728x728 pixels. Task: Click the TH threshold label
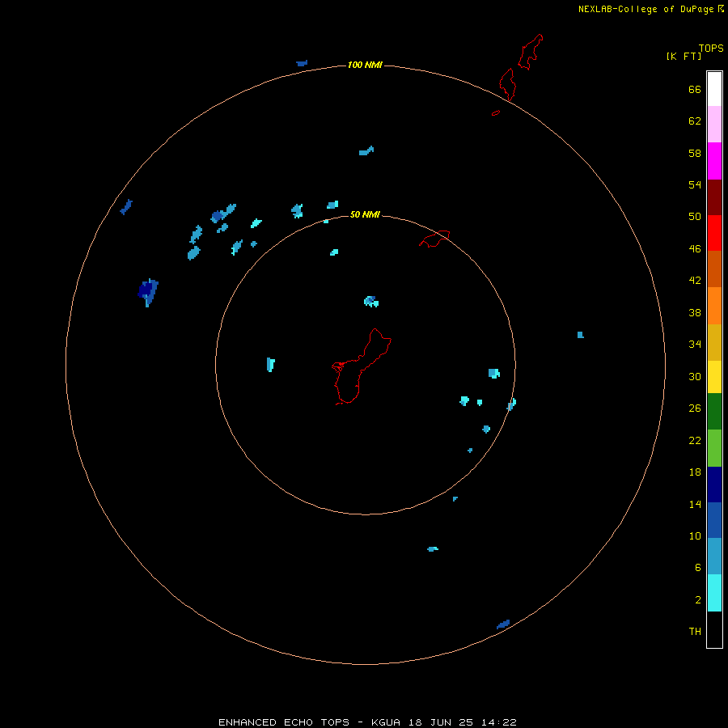coord(695,632)
